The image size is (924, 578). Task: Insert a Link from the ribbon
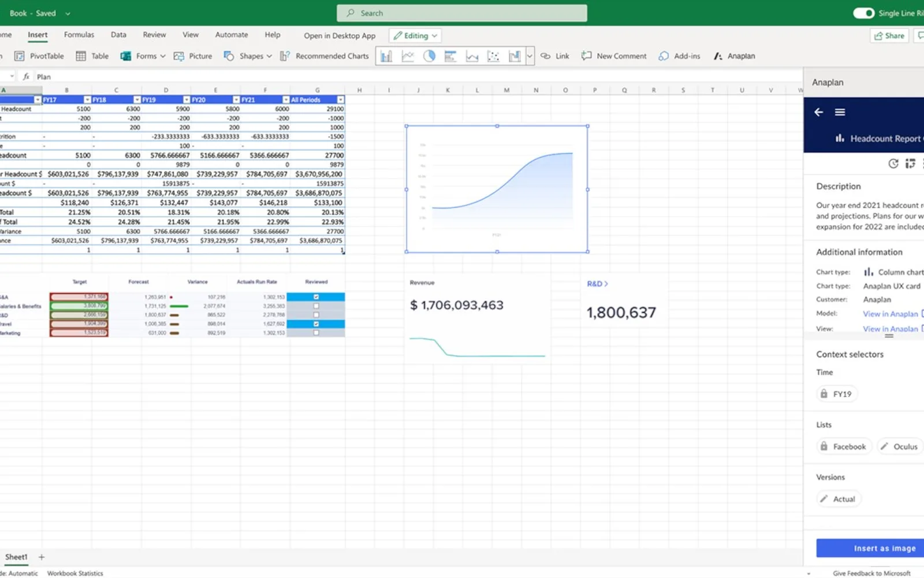coord(555,56)
